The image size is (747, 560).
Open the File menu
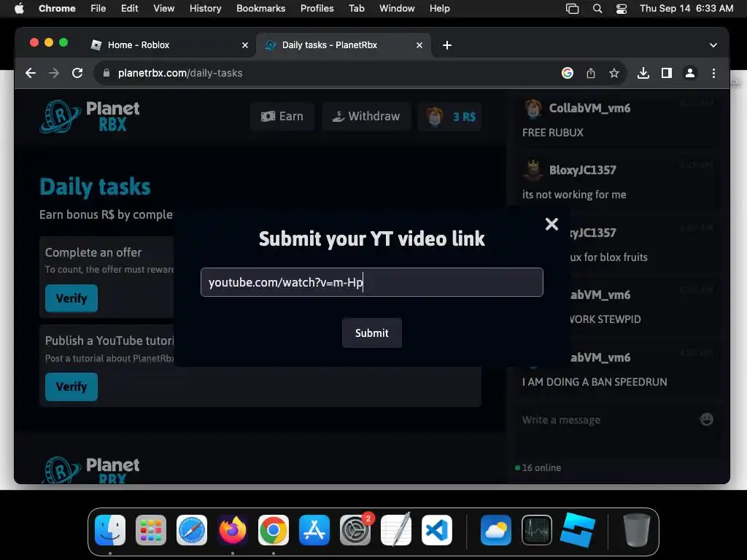coord(98,8)
